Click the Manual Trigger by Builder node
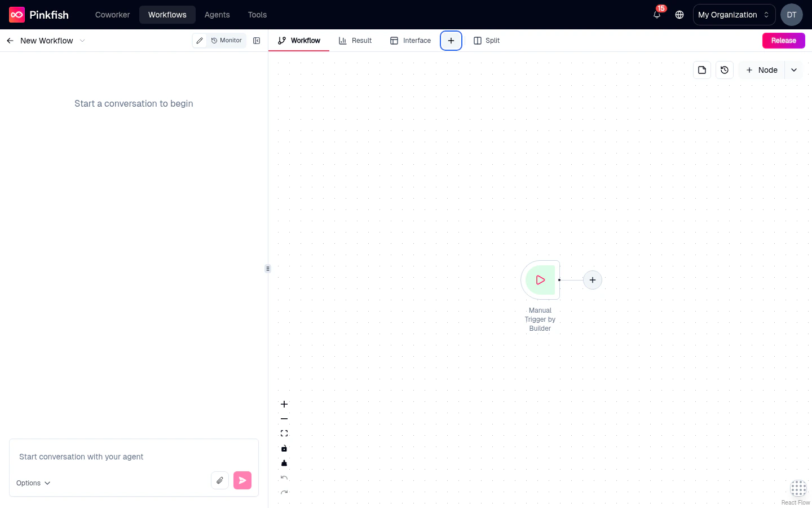Screen dimensions: 812x508 540,280
